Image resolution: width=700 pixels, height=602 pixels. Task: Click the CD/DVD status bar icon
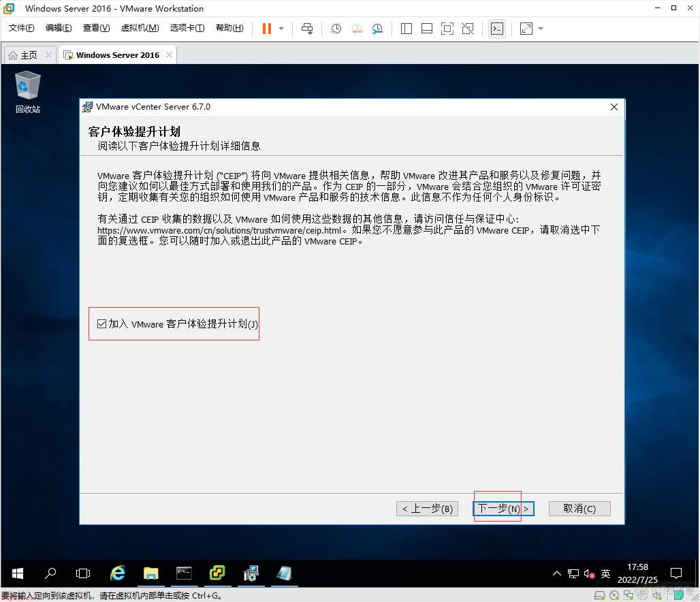[x=614, y=595]
